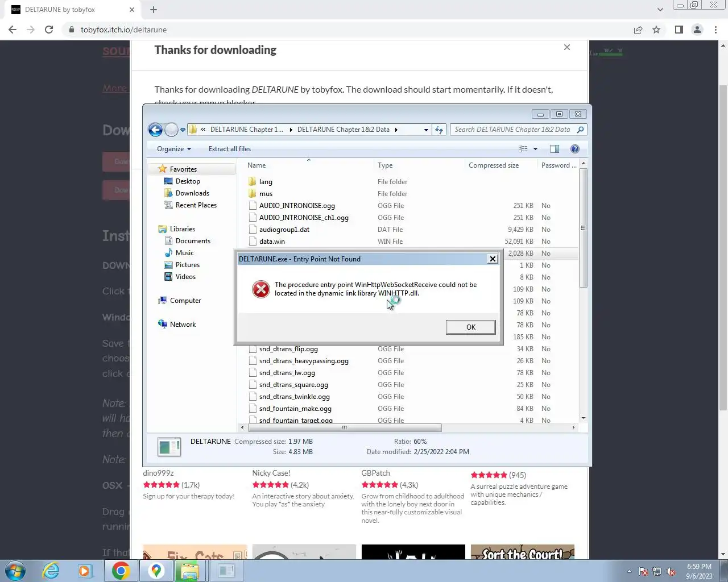The width and height of the screenshot is (728, 582).
Task: Close the DELTARUNE.exe error dialog with X
Action: [493, 259]
